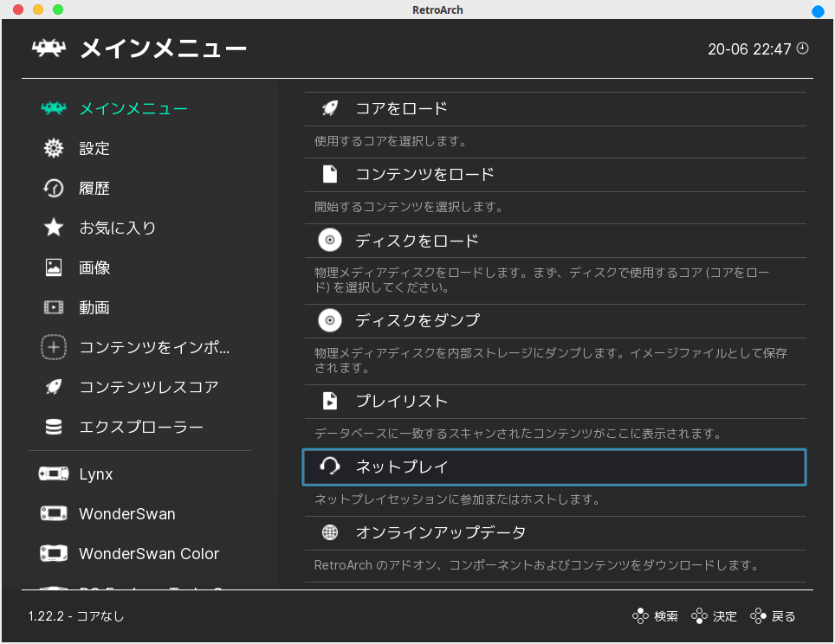
Task: Click the ディスクをダンプ disc icon
Action: (x=330, y=320)
